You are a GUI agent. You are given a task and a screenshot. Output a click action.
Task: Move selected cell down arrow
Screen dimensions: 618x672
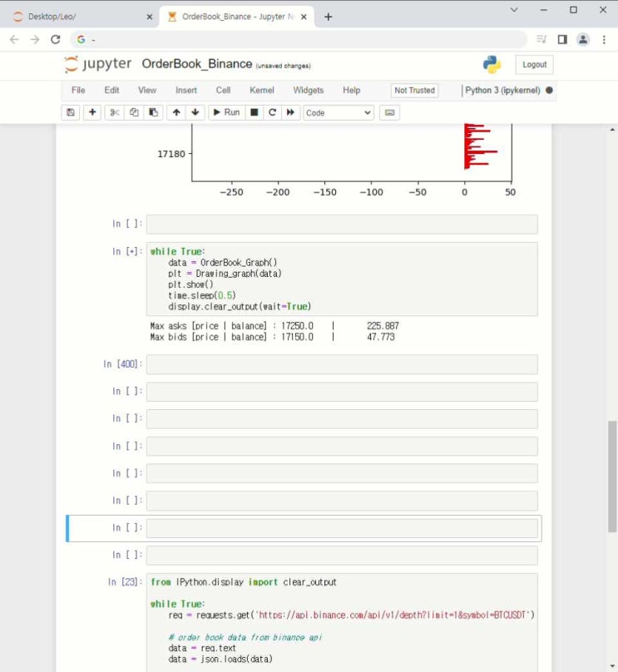pyautogui.click(x=195, y=112)
